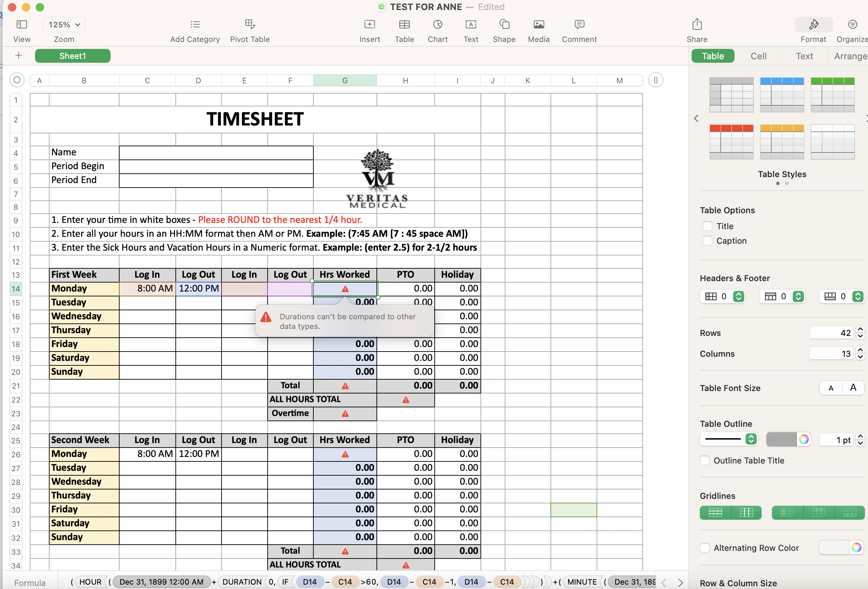
Task: Open the View sidebar icon
Action: (x=21, y=25)
